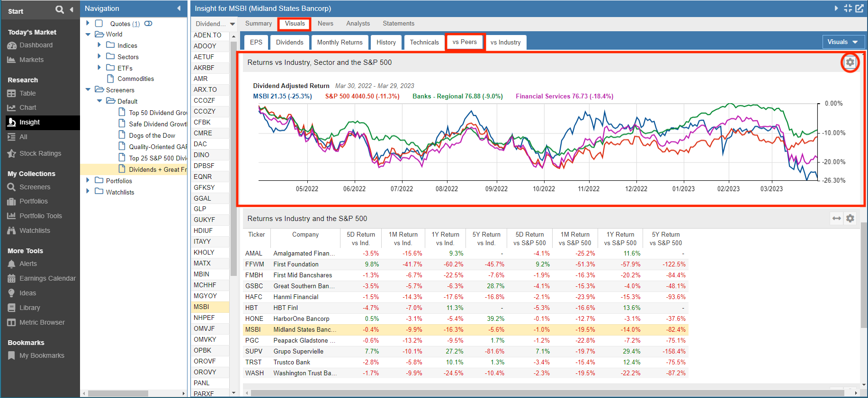The image size is (868, 398).
Task: Open Insight panel in a new window
Action: tap(859, 9)
